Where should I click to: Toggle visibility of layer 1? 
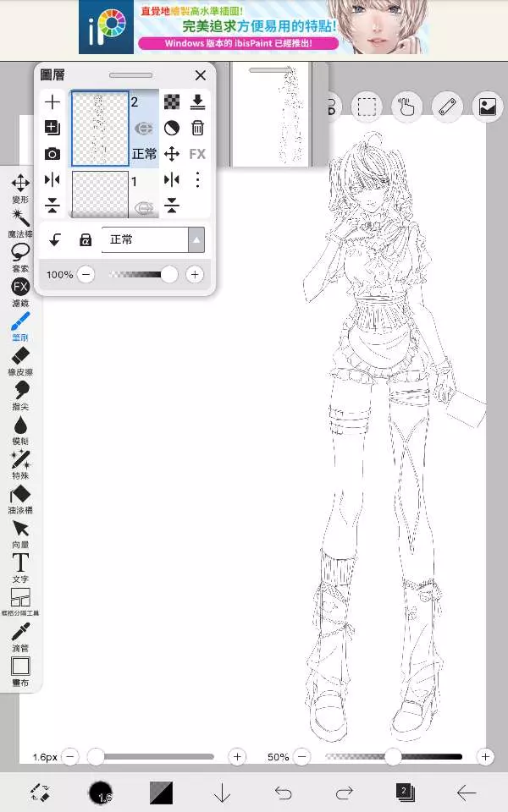point(144,207)
